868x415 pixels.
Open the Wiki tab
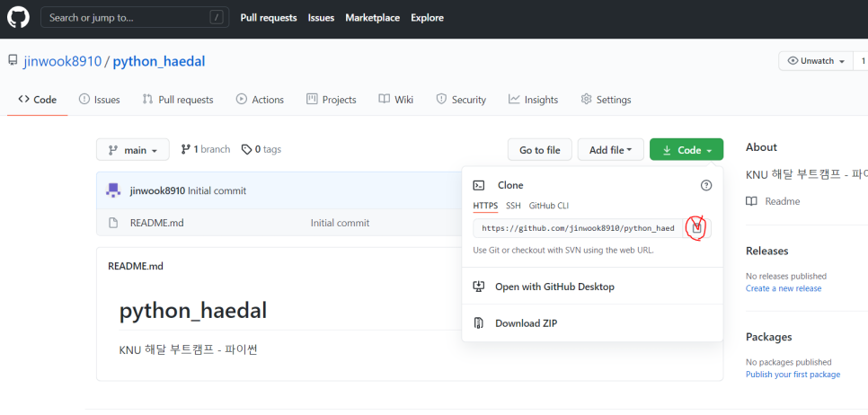[x=396, y=100]
